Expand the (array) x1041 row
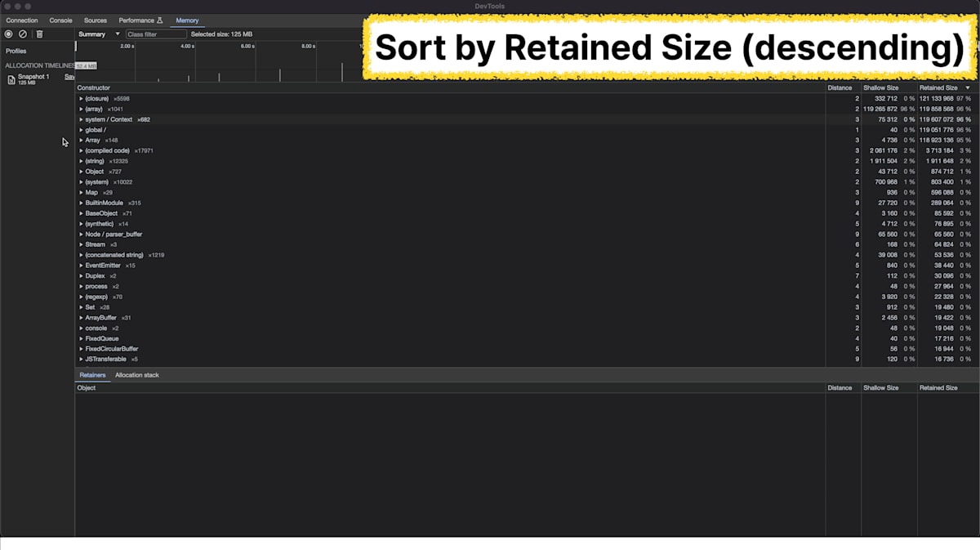The width and height of the screenshot is (980, 550). 81,109
